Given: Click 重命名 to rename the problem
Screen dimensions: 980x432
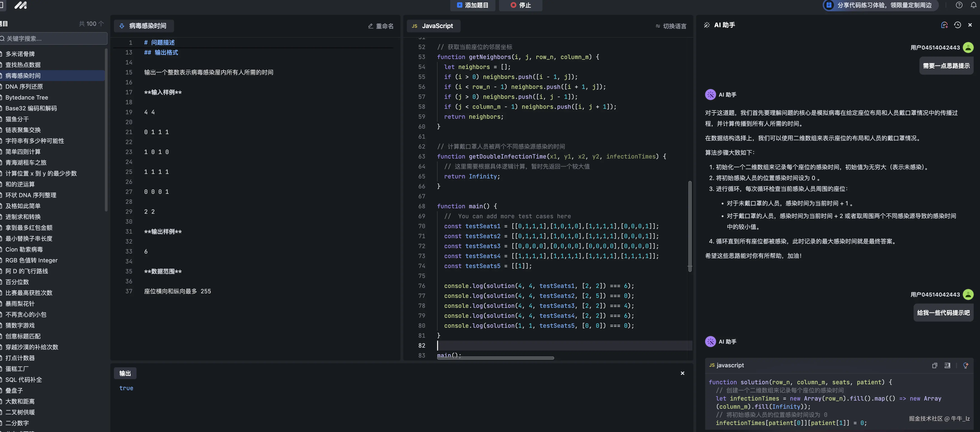Looking at the screenshot, I should coord(381,26).
